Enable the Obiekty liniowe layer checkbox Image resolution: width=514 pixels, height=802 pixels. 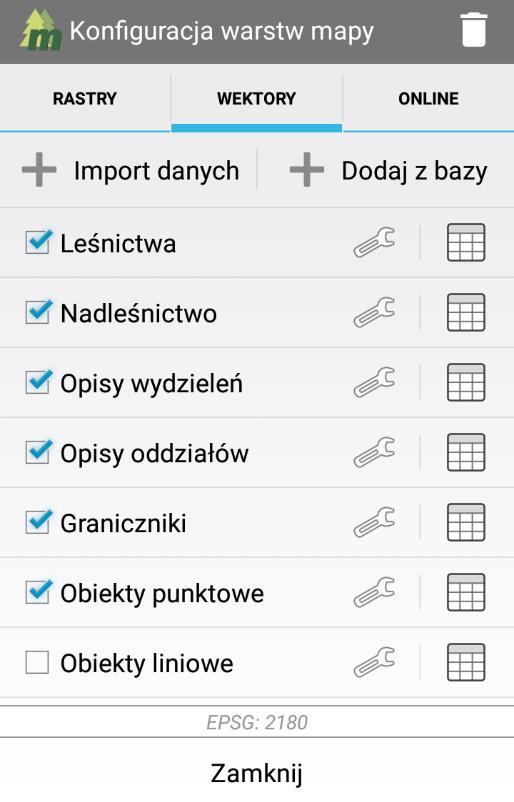37,662
